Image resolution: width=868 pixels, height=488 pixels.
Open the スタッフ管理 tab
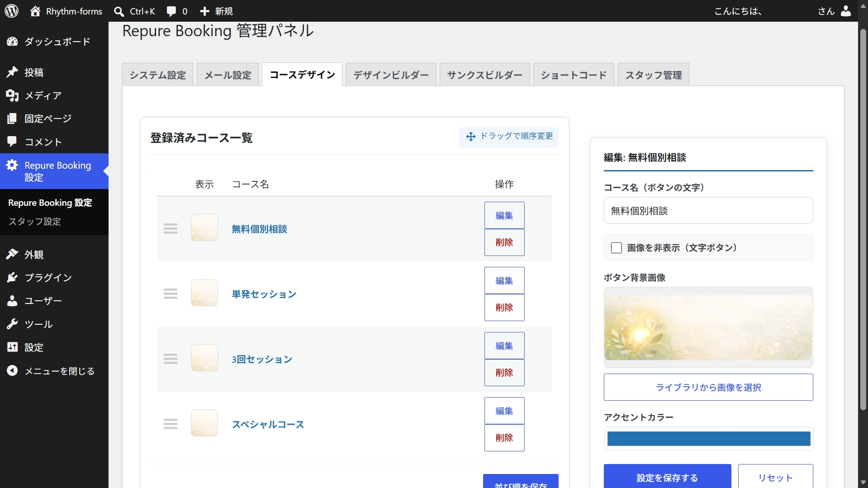pyautogui.click(x=653, y=75)
